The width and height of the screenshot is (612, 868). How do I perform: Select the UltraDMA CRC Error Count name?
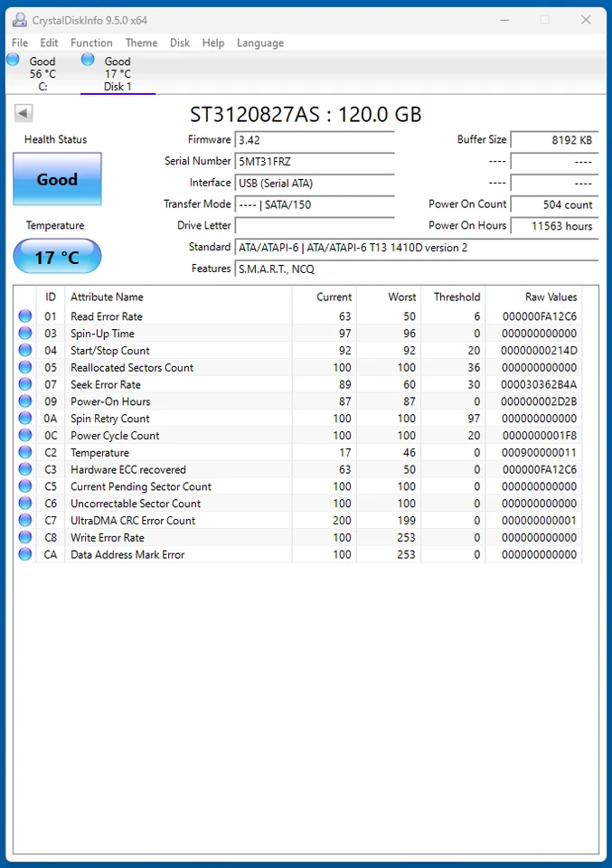pos(133,521)
